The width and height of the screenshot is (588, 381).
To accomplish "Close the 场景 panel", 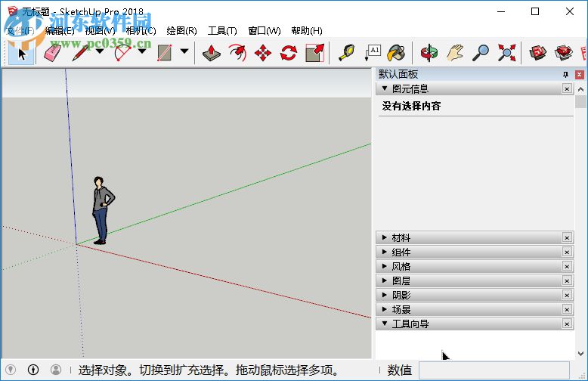I will (x=567, y=309).
